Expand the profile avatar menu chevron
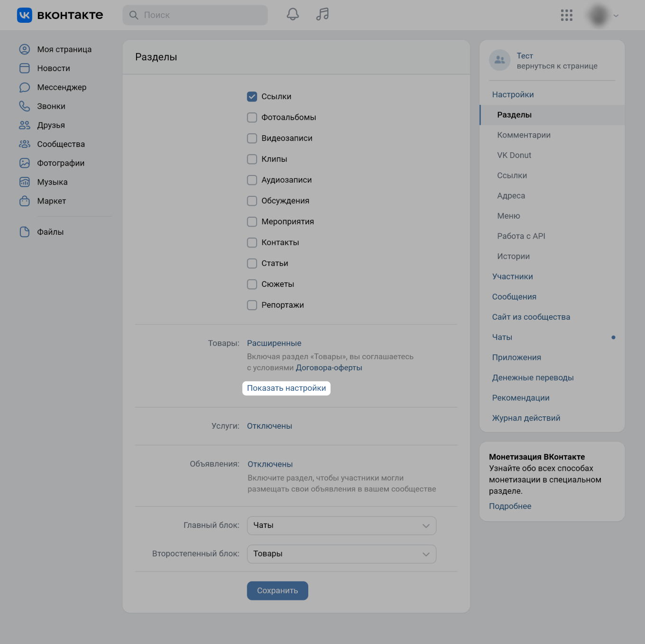 coord(616,16)
